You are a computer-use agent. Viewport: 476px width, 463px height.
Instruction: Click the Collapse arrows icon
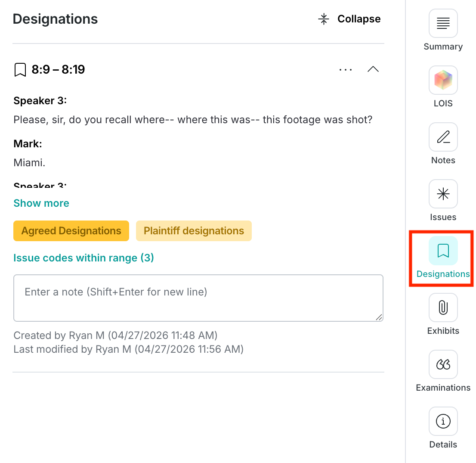pos(324,19)
